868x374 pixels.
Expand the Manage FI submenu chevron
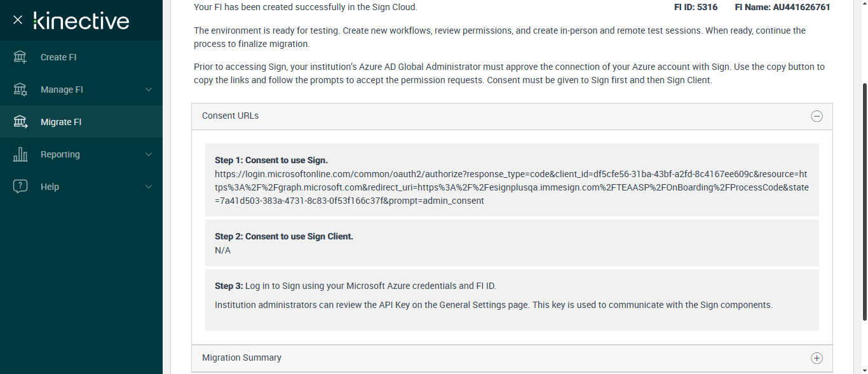tap(149, 90)
